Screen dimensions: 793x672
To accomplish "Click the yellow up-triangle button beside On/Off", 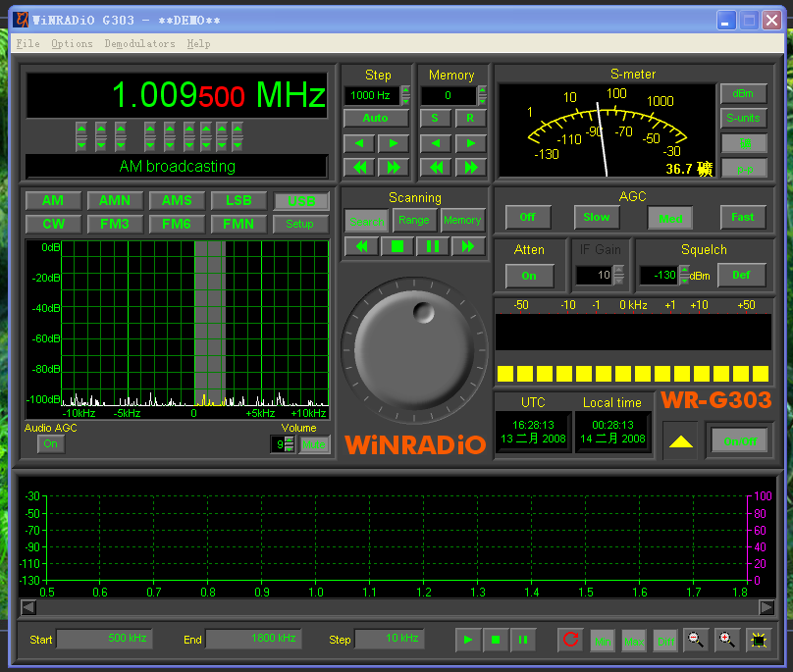I will [681, 441].
